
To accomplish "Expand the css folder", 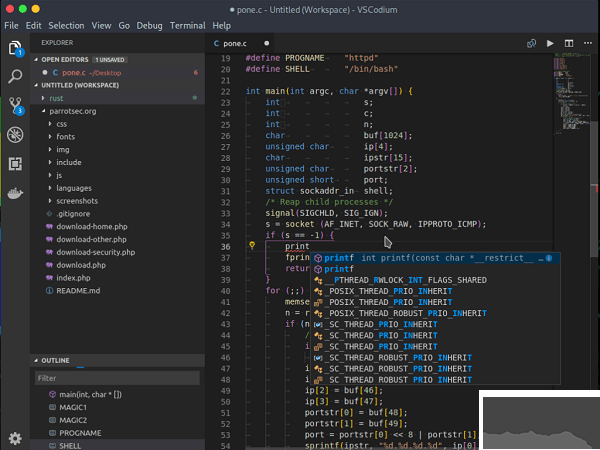I will 62,124.
